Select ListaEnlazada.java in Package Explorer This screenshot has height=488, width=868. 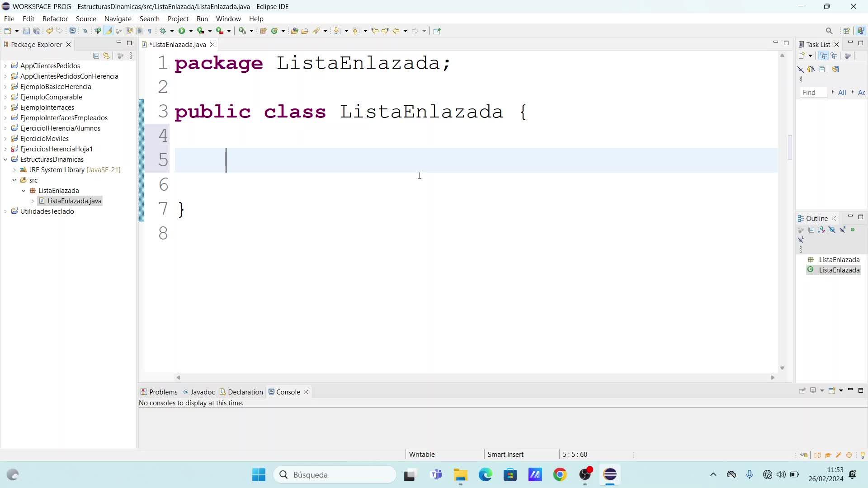click(x=74, y=201)
